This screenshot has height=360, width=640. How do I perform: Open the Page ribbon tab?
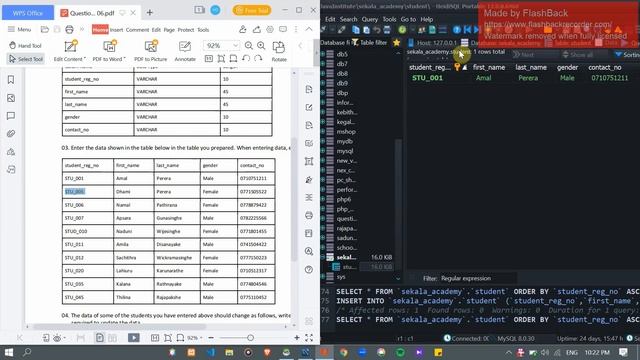tap(169, 30)
